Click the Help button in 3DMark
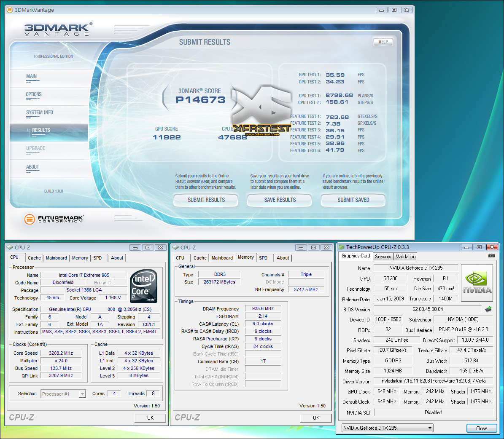The width and height of the screenshot is (504, 439). 383,42
